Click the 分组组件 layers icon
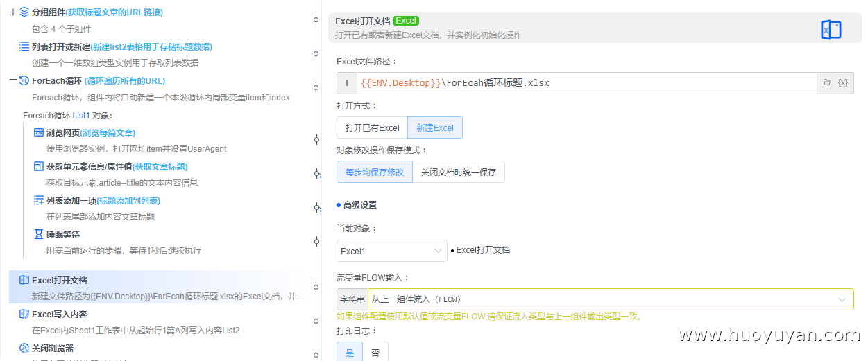The width and height of the screenshot is (868, 361). (x=24, y=12)
